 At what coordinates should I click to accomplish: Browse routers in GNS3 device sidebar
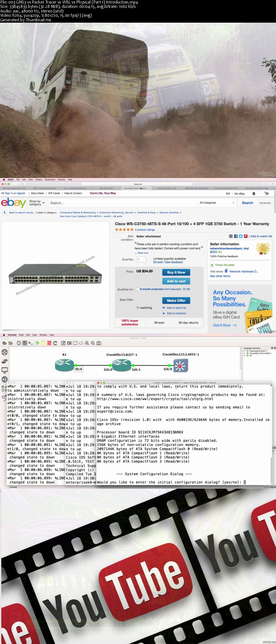tap(5, 352)
